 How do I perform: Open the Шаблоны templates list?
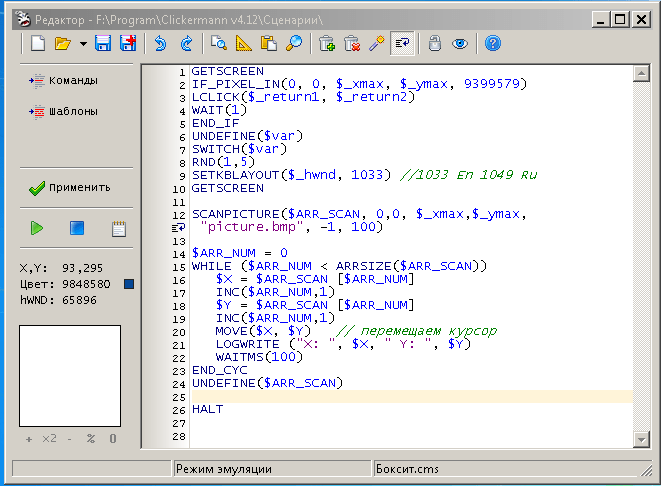click(64, 111)
